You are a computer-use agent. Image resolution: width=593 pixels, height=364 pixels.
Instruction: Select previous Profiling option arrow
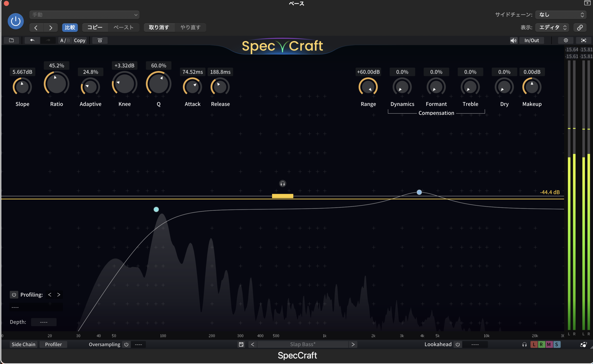(50, 295)
